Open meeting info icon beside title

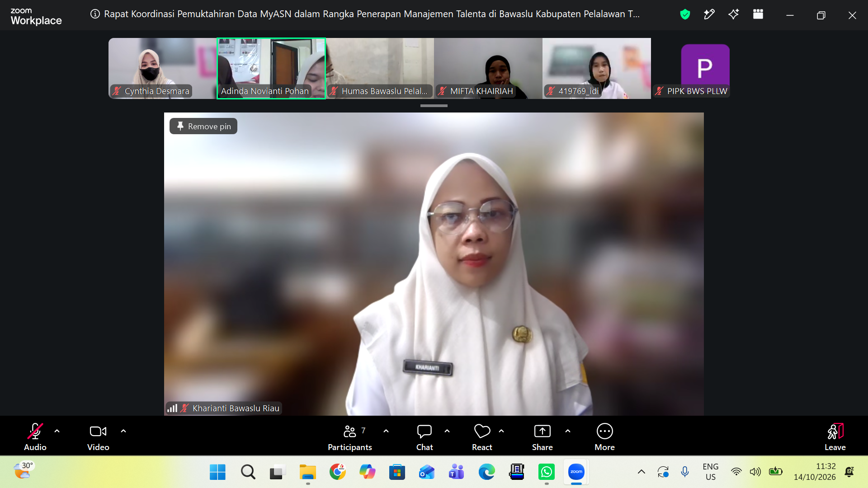[95, 14]
